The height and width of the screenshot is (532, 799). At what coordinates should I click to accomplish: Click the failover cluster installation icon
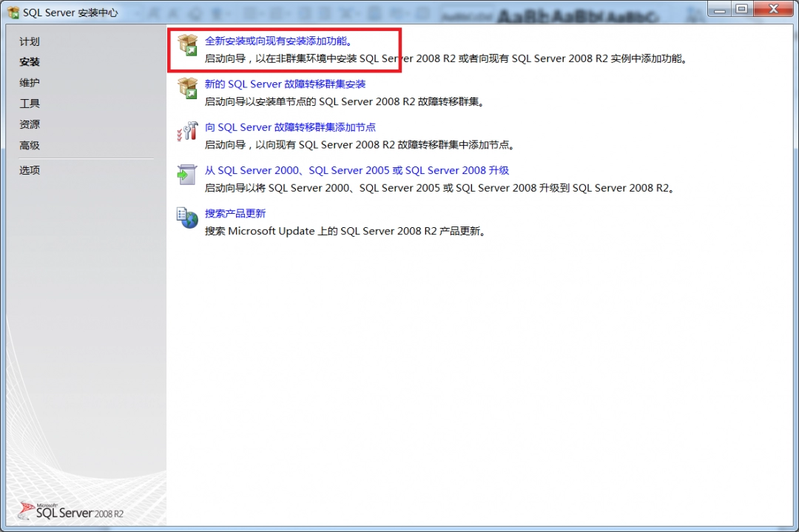tap(187, 88)
